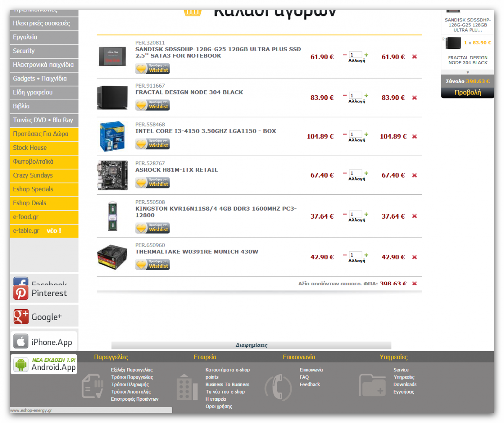Open Kingston RAM thumbnail
504x423 pixels.
112,216
